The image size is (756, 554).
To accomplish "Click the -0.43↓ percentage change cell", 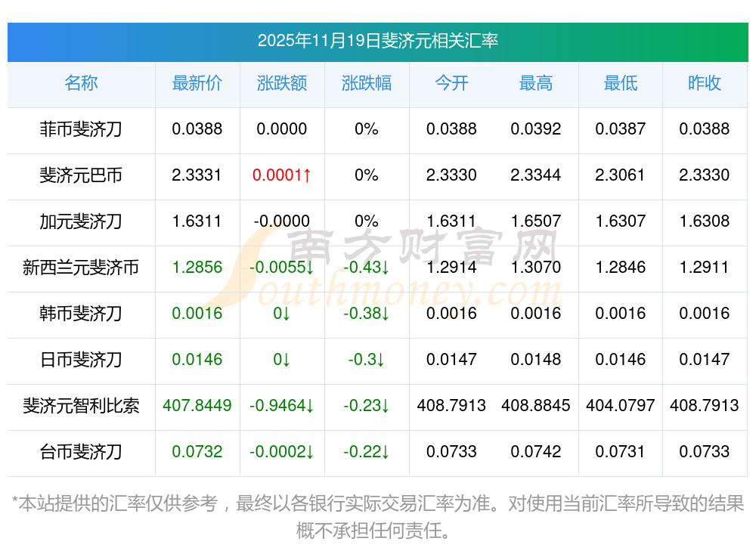I will coord(366,268).
